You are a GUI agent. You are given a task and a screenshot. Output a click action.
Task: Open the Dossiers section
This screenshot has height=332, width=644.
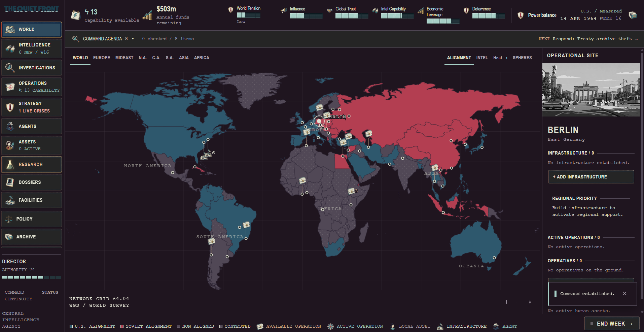tap(32, 182)
